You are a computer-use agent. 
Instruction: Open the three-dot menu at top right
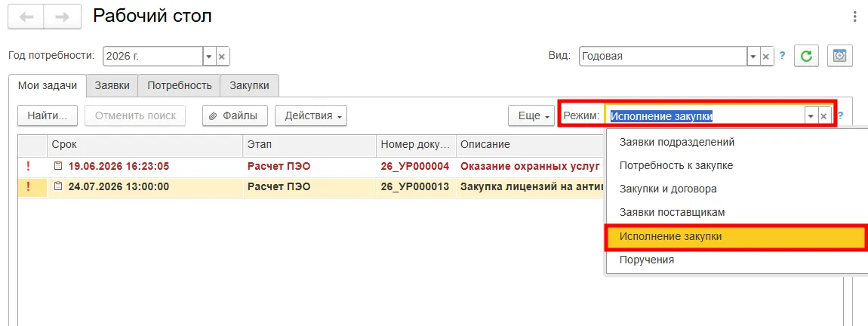[856, 17]
